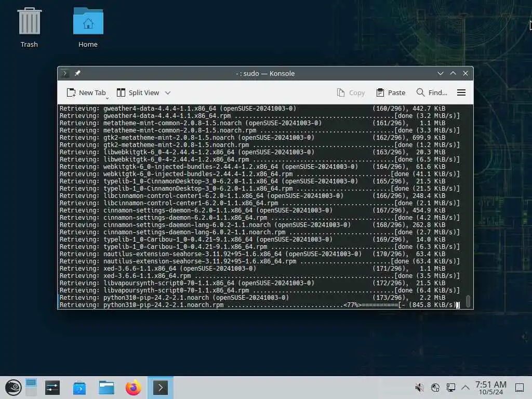
Task: Click the typelib-1_0-Caribou (169/296) line
Action: point(252,239)
